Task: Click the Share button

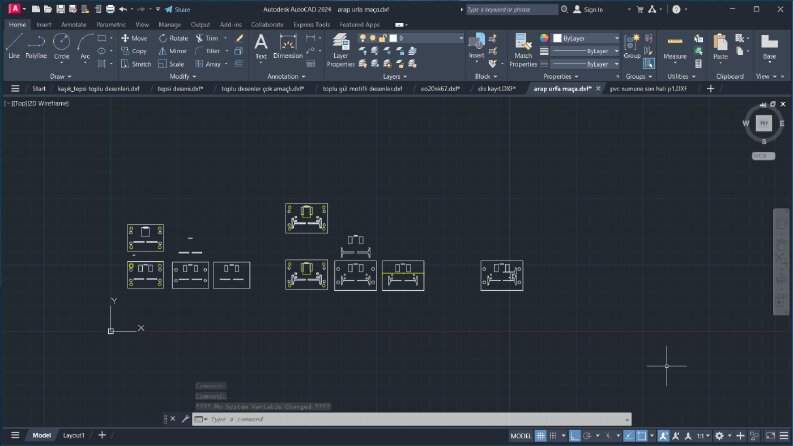Action: pos(178,9)
